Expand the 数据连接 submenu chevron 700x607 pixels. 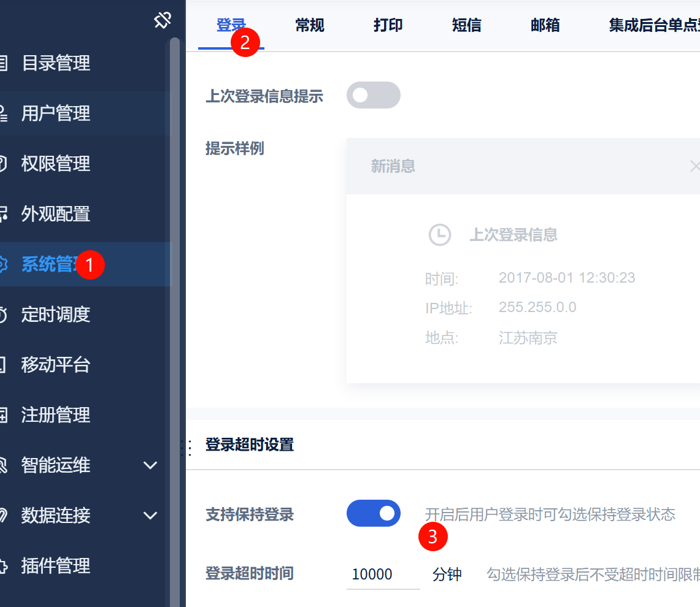pos(150,516)
